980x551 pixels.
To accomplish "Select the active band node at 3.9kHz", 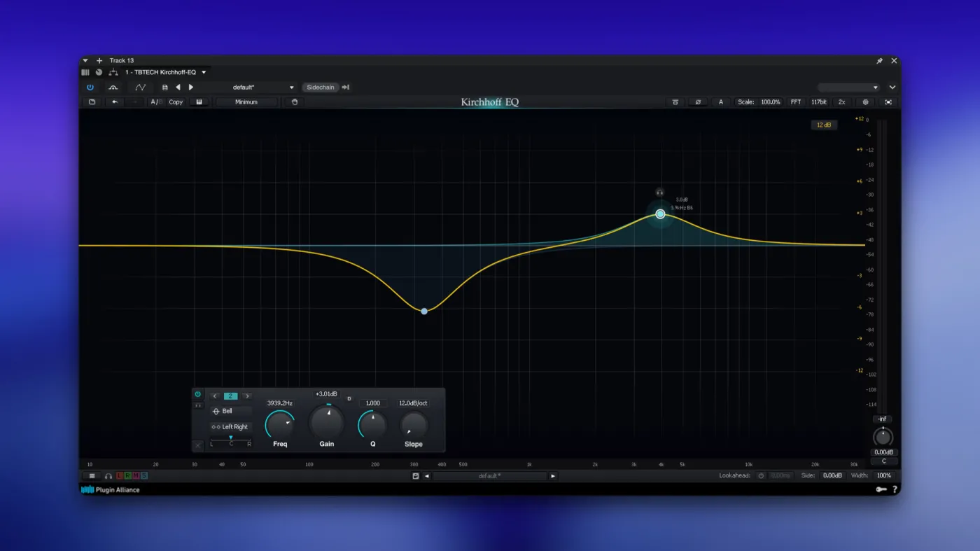I will click(660, 214).
